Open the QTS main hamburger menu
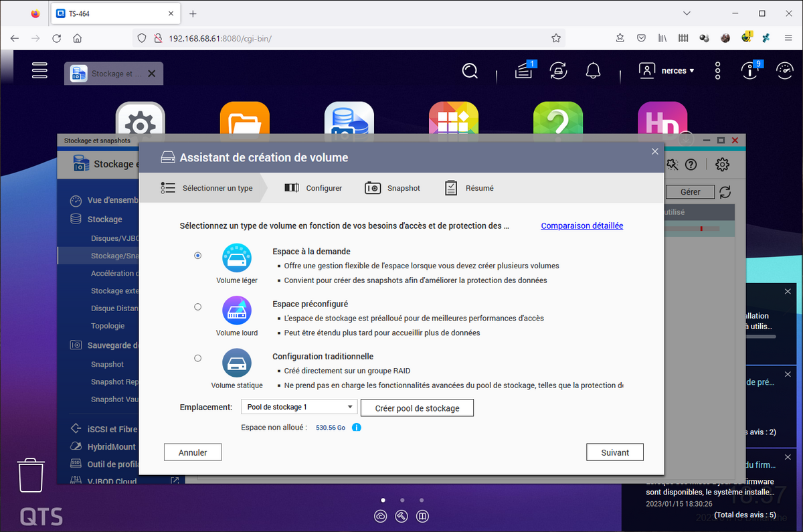 (40, 70)
